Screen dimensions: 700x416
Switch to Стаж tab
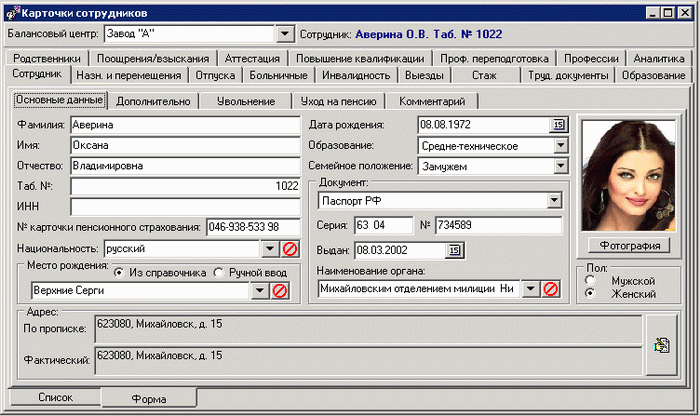click(484, 75)
